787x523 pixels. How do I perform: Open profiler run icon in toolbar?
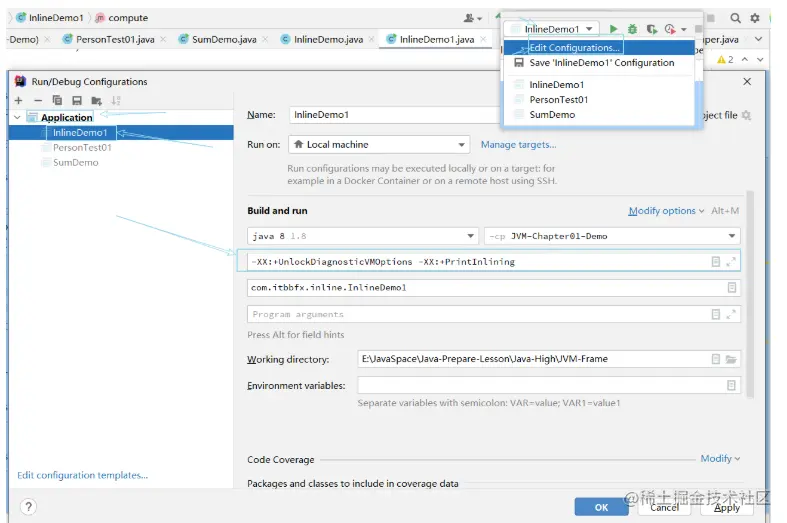click(x=670, y=29)
